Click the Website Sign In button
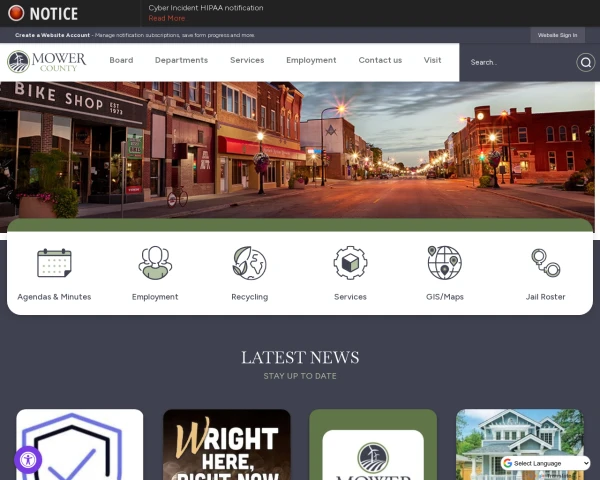Image resolution: width=600 pixels, height=480 pixels. pos(557,35)
